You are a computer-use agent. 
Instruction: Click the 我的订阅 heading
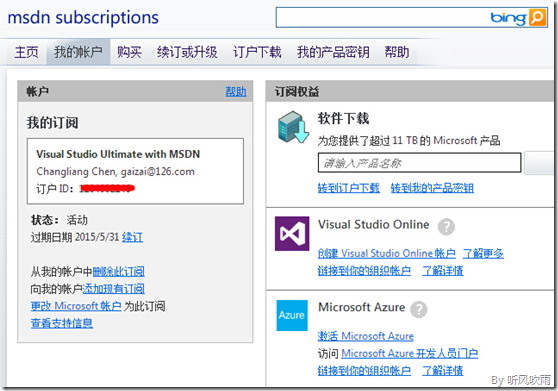pos(53,123)
